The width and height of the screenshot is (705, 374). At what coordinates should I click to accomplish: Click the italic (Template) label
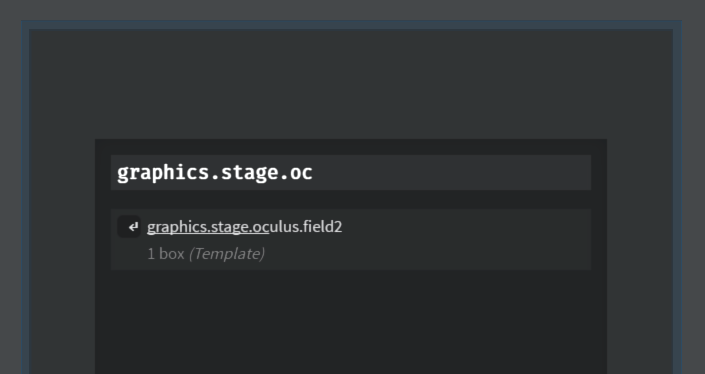point(227,254)
